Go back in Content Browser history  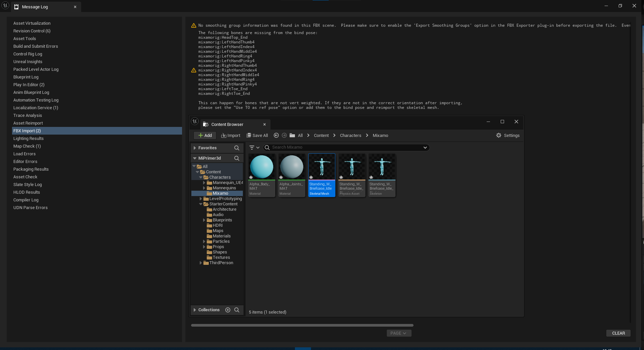[x=276, y=135]
